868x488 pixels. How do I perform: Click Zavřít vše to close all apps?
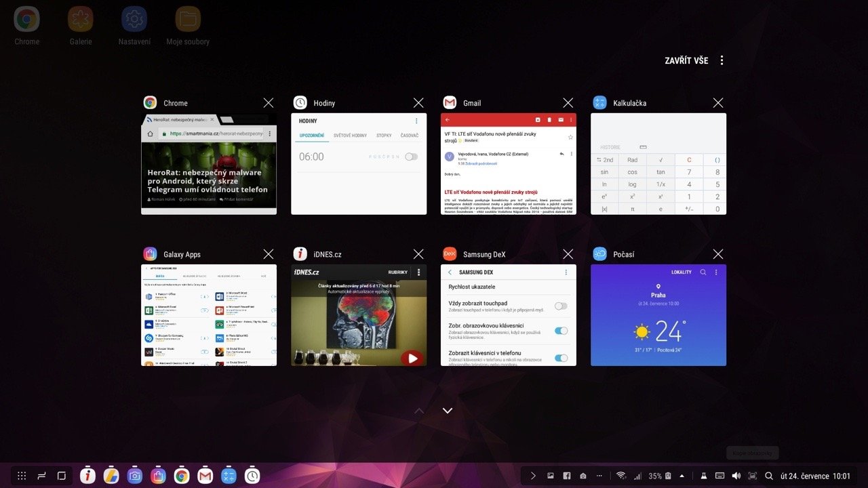(686, 60)
